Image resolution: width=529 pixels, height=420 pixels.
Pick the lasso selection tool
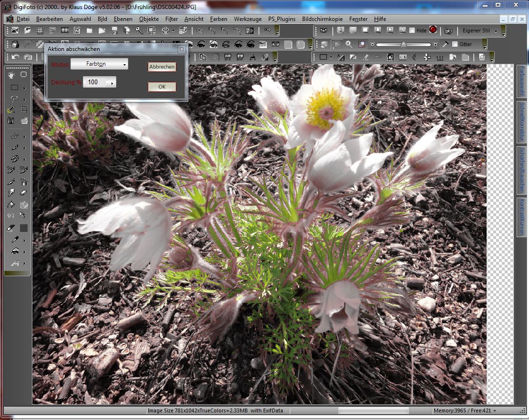[15, 99]
